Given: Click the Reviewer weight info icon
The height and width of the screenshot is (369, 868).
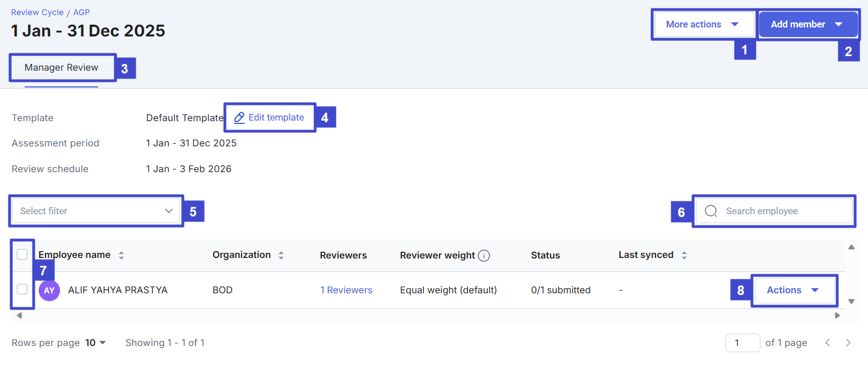Looking at the screenshot, I should point(484,256).
